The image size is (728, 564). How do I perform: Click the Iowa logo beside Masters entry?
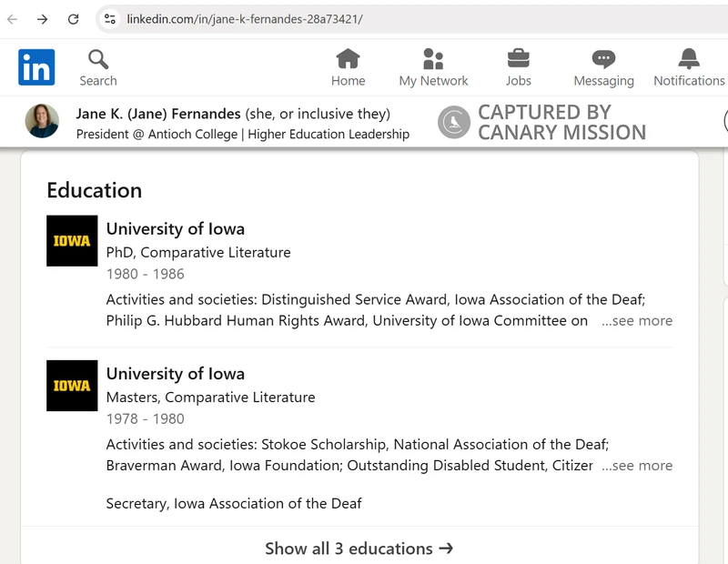[72, 386]
